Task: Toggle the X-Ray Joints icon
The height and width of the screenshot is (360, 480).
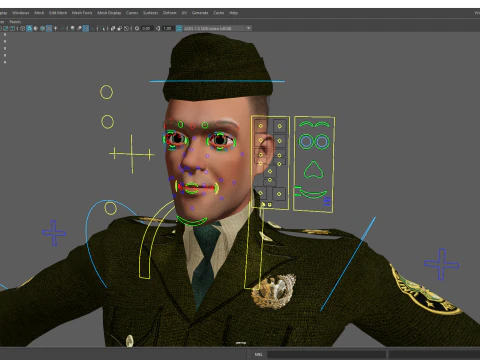Action: point(126,28)
